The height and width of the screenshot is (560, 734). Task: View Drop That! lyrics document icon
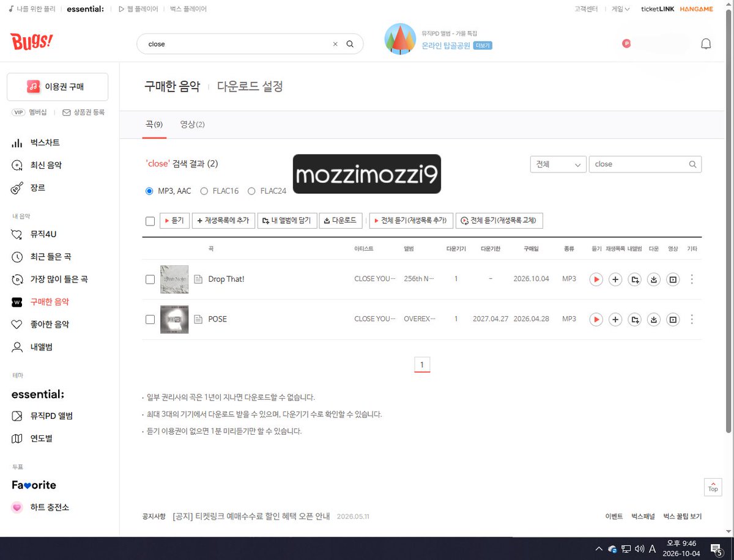click(198, 279)
